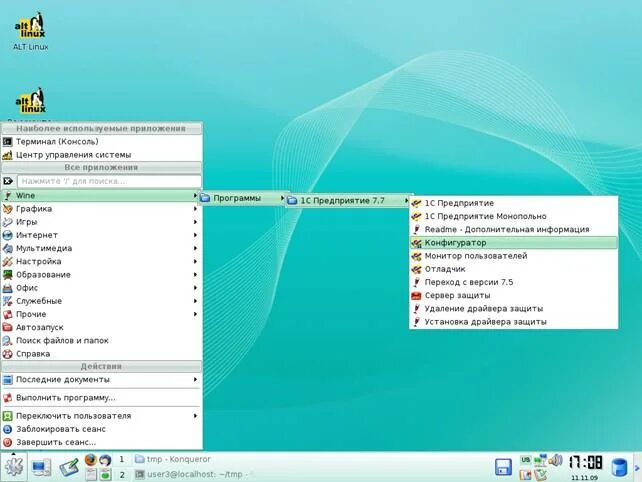Click the network tray icon

pyautogui.click(x=540, y=460)
